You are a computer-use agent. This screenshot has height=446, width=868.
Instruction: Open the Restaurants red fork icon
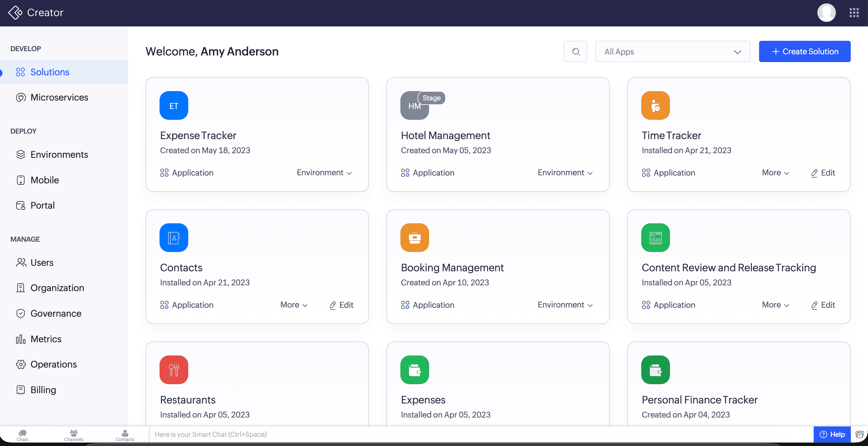coord(174,370)
